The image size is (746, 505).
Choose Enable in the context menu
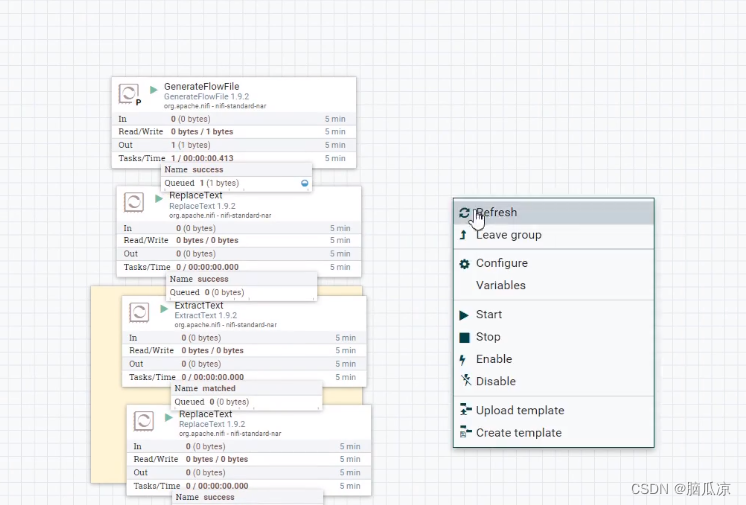554,359
